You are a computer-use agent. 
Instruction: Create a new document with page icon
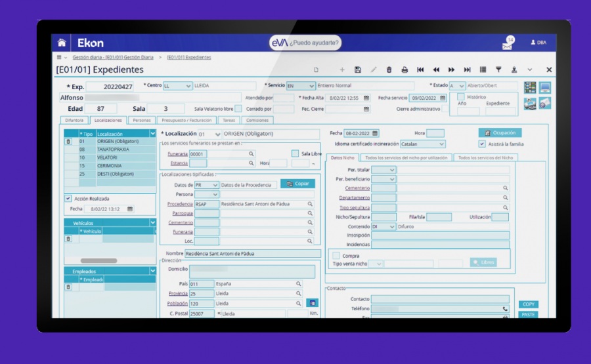pos(317,70)
